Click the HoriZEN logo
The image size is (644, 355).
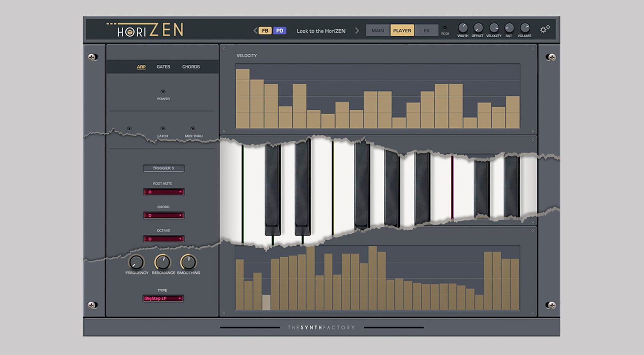pos(145,30)
